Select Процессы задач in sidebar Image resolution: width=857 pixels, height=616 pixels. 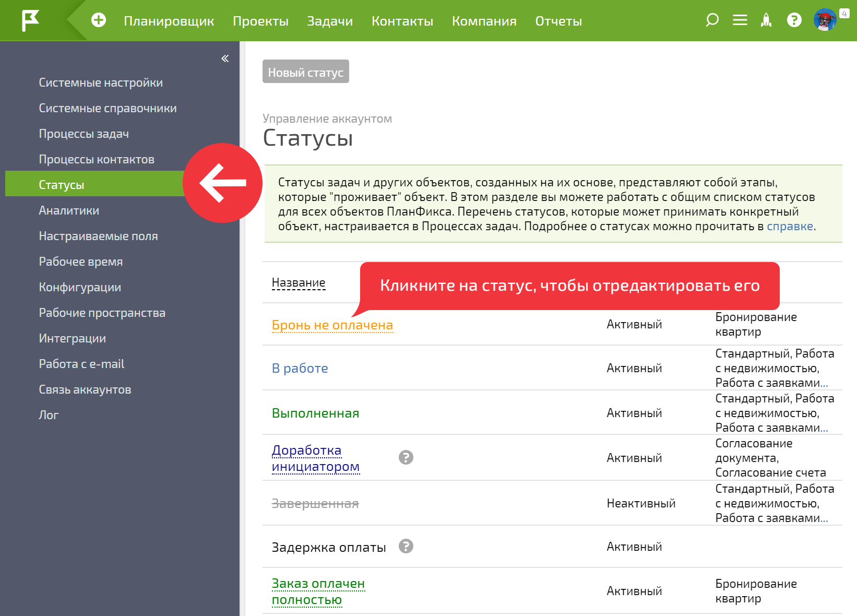coord(84,134)
